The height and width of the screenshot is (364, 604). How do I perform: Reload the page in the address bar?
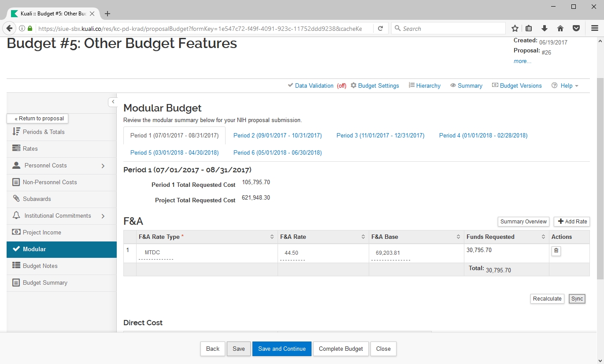click(380, 28)
